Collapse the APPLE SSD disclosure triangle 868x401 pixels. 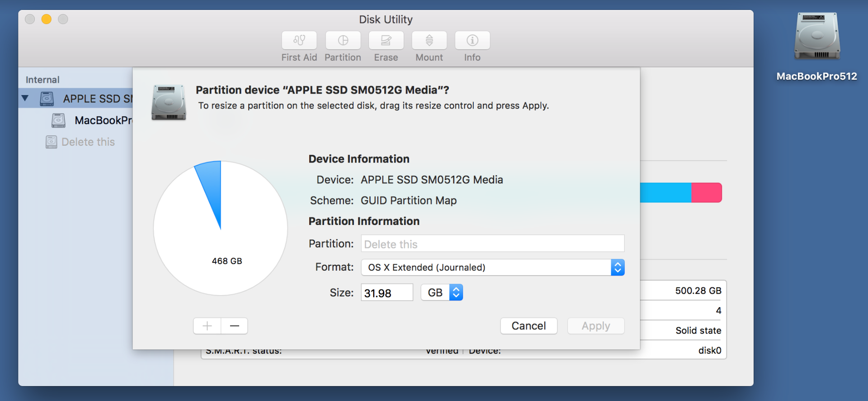(x=25, y=98)
